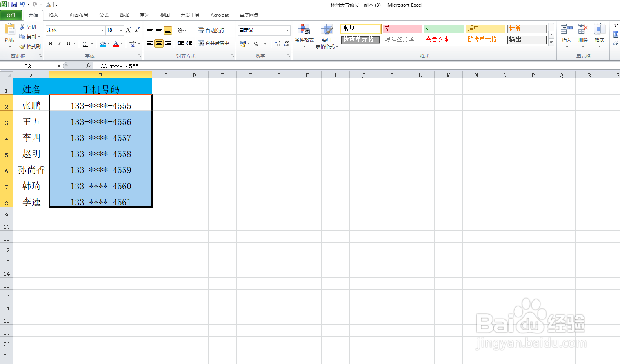Screen dimensions: 620x364
Task: Align text to top of cell
Action: pyautogui.click(x=150, y=30)
